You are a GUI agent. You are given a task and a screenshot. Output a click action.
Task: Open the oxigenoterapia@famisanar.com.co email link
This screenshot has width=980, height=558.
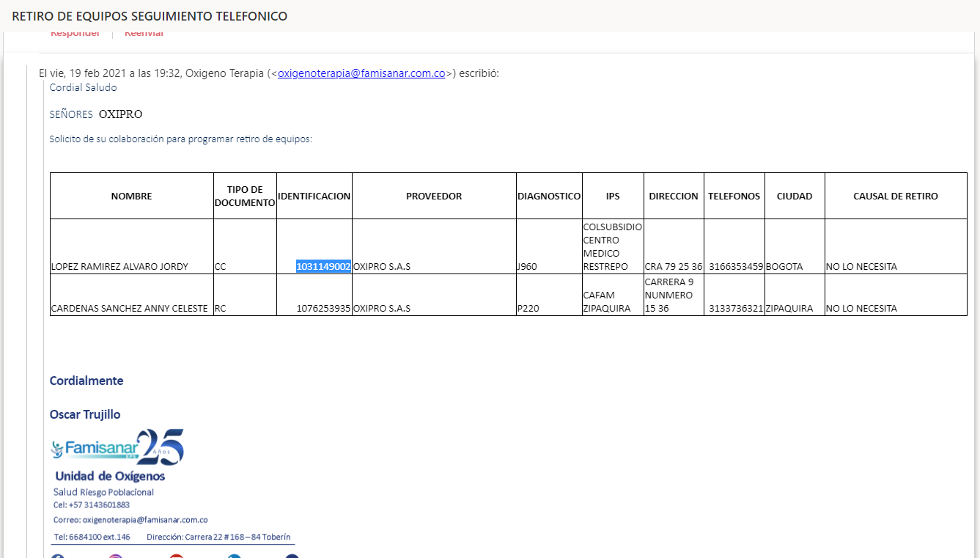coord(361,73)
